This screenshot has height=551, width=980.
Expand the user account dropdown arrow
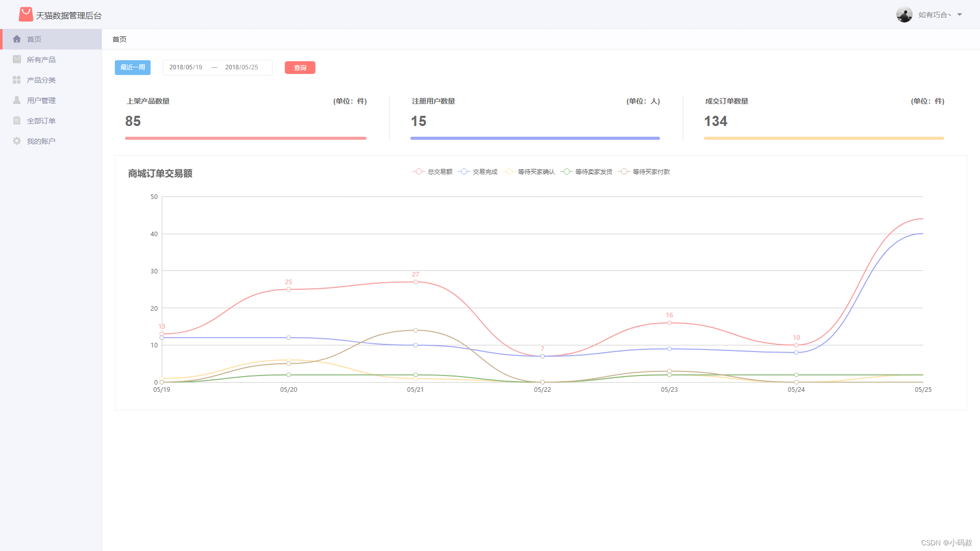(960, 15)
